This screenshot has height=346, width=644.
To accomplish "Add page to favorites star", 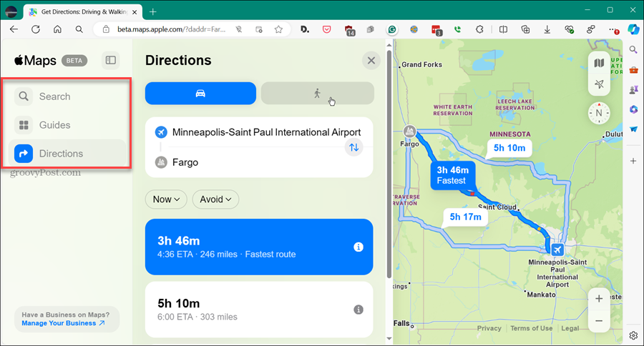I will tap(278, 29).
